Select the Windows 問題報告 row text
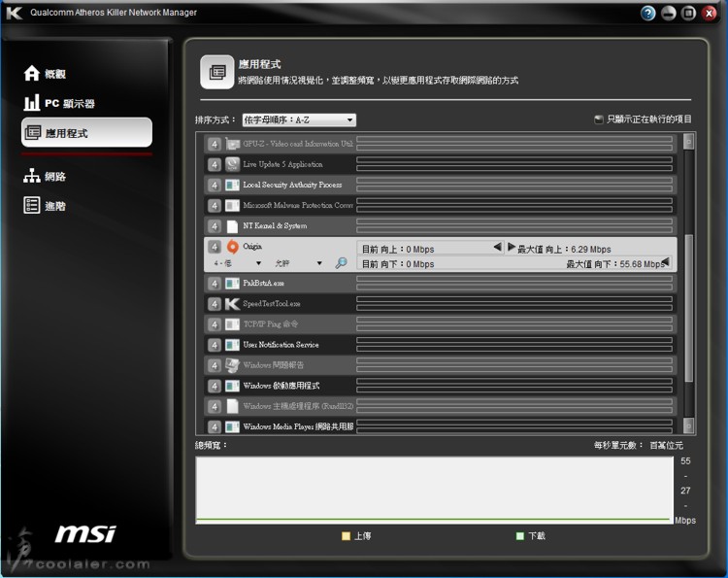 tap(274, 365)
